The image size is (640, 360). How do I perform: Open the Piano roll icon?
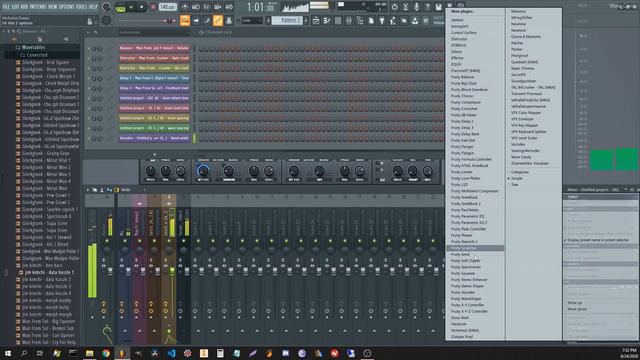327,20
